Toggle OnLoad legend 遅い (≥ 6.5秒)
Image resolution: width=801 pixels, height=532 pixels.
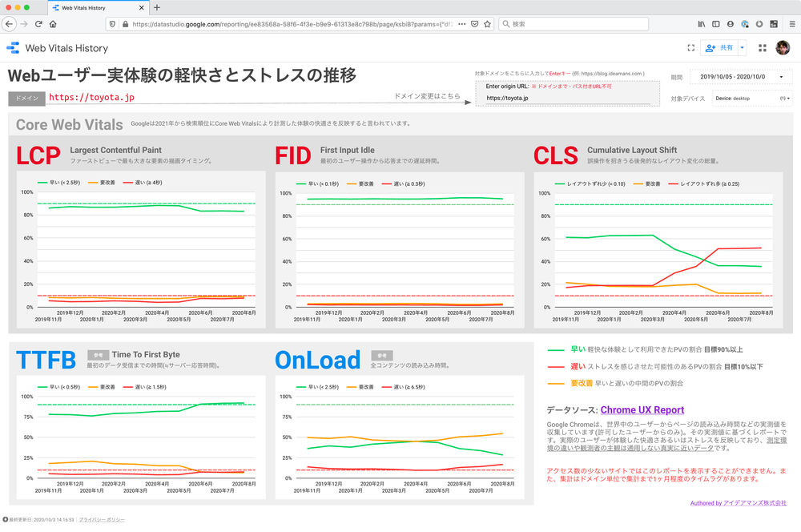pyautogui.click(x=403, y=387)
